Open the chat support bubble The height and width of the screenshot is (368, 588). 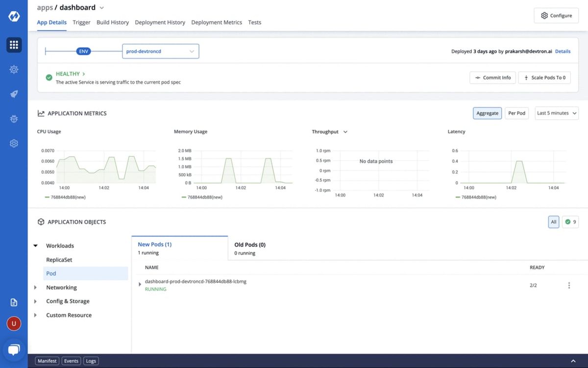[14, 349]
